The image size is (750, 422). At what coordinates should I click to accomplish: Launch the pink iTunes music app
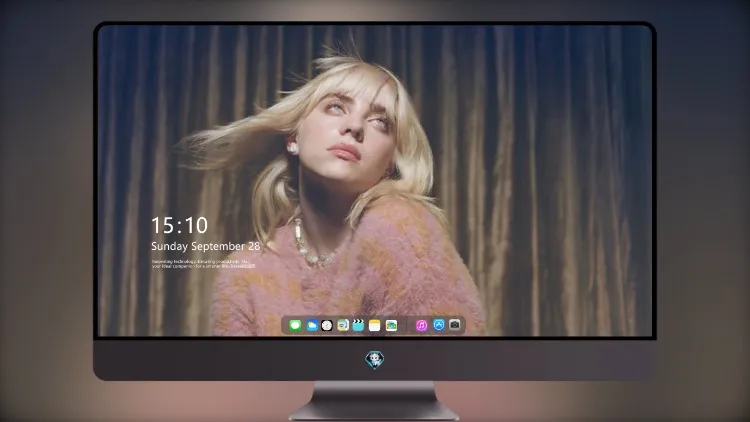point(421,325)
